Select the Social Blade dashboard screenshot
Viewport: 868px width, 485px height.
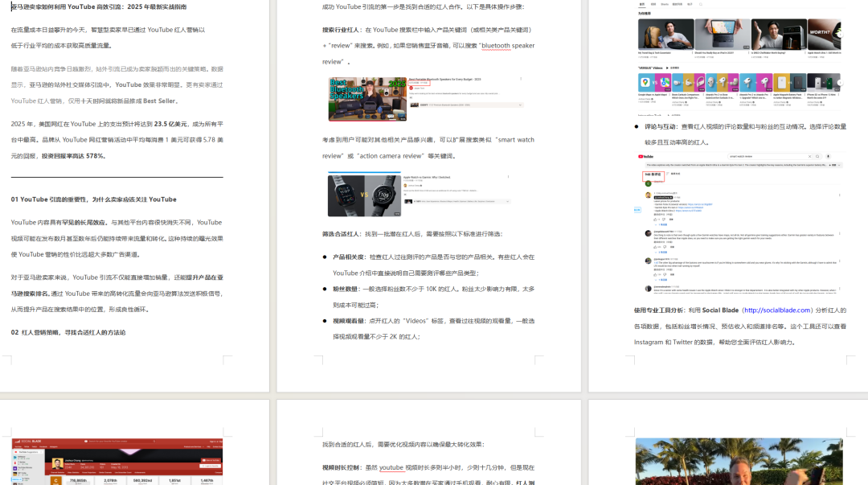[x=117, y=461]
